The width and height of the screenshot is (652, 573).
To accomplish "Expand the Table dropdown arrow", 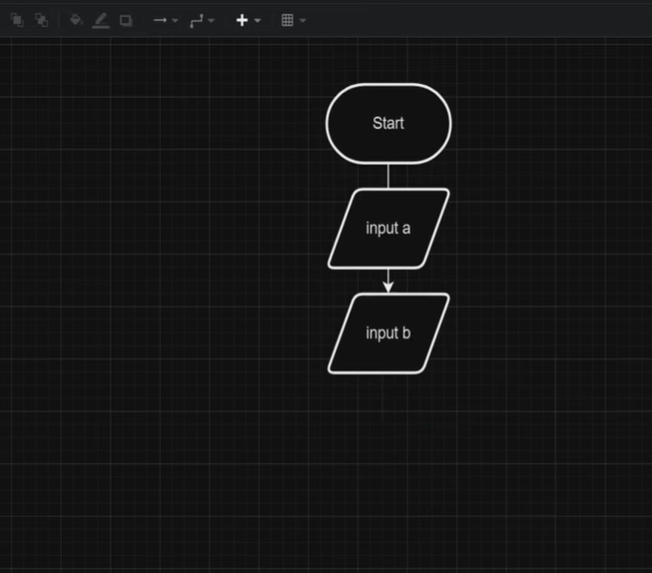I will (x=302, y=21).
